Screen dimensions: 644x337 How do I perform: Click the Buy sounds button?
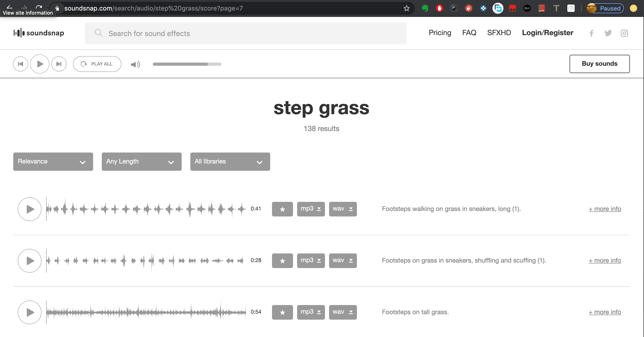[599, 64]
